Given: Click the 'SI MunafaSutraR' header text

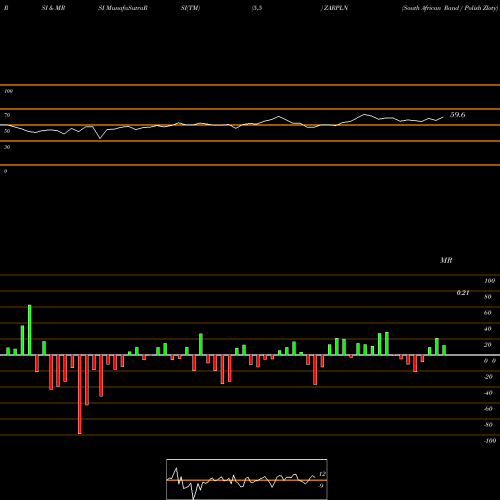Looking at the screenshot, I should tap(123, 8).
